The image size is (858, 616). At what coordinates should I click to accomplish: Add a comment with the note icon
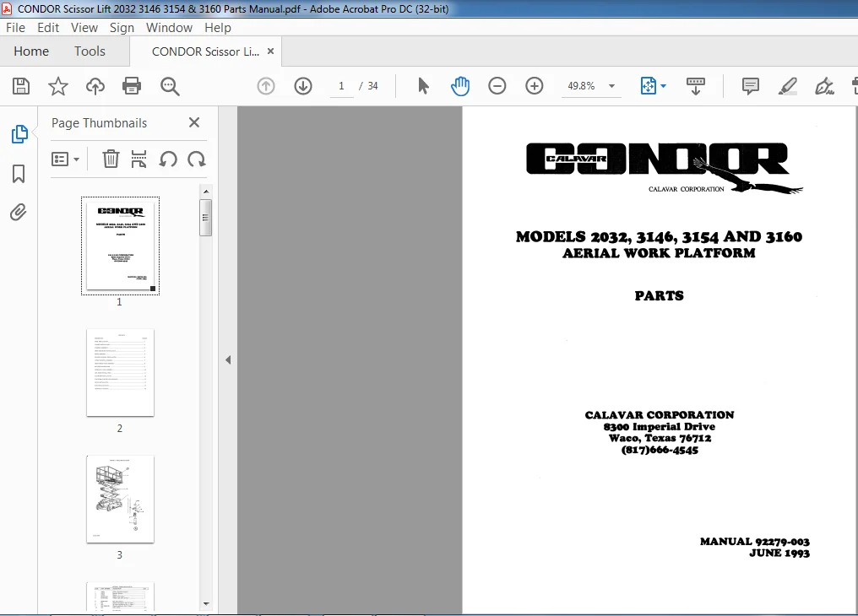click(x=750, y=86)
